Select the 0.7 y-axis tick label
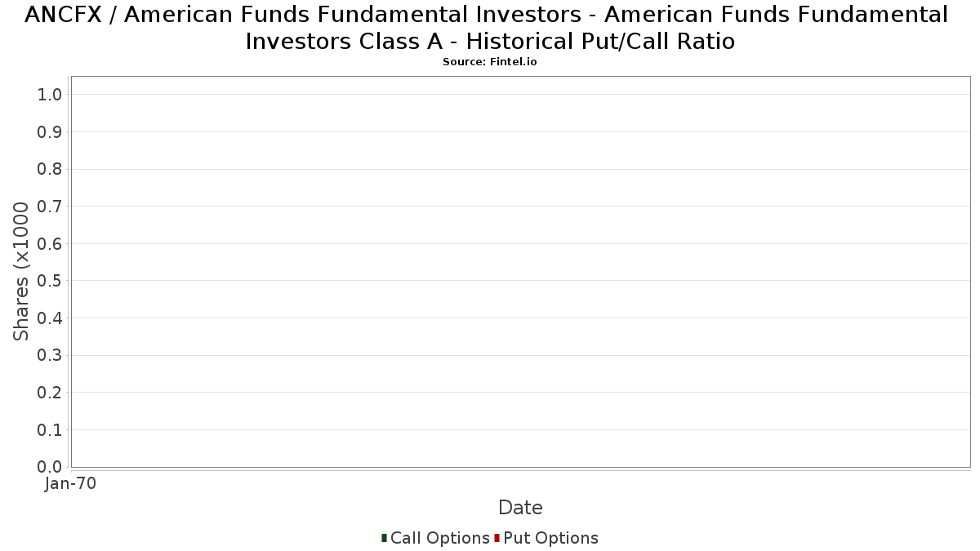The width and height of the screenshot is (980, 551). click(50, 207)
